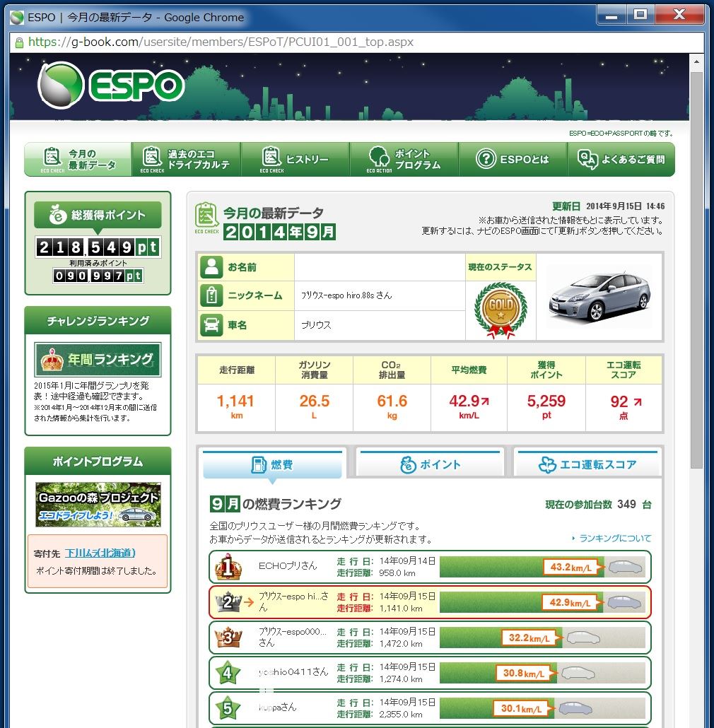Select 燃費 ranking tab
Image resolution: width=714 pixels, height=728 pixels.
272,464
